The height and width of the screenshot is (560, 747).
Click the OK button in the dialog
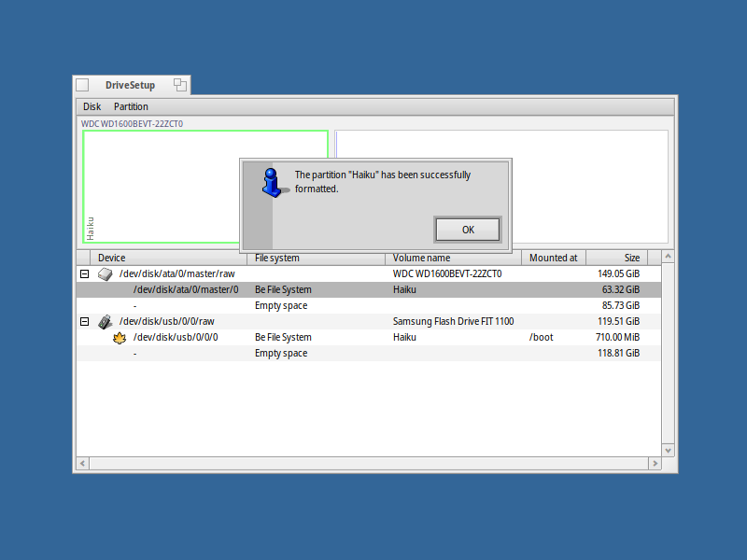pos(468,230)
